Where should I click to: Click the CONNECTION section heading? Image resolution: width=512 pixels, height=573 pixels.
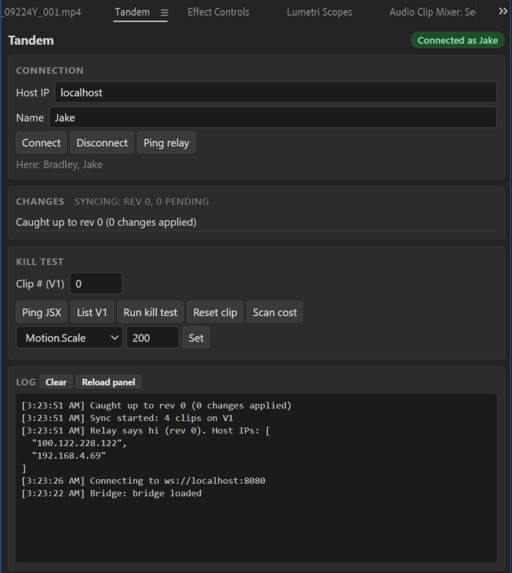(x=50, y=70)
